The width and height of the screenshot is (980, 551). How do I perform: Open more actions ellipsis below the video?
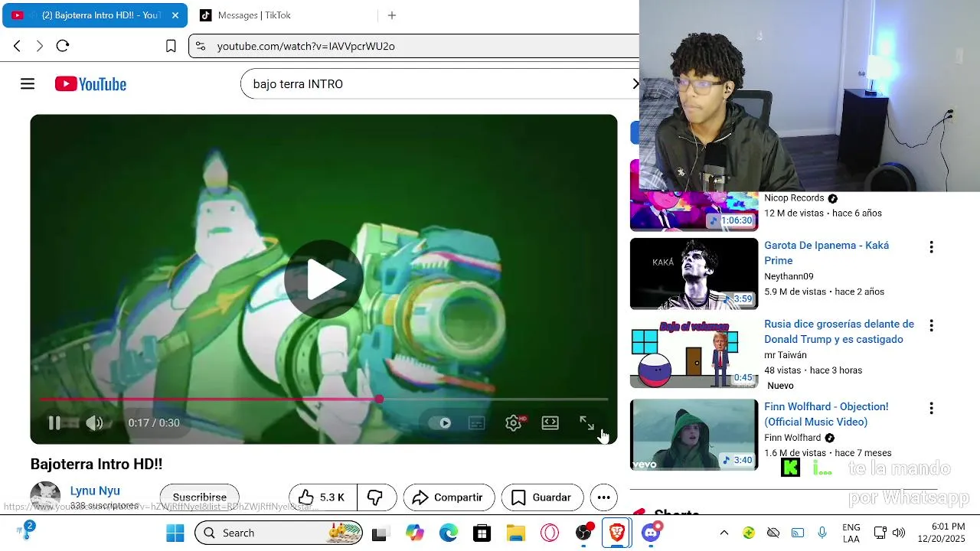coord(604,497)
